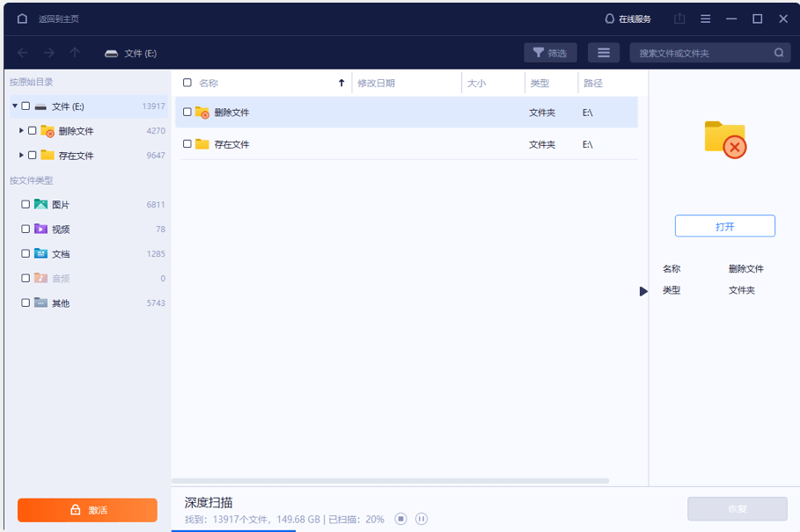Click the 返回到主页 link
800x532 pixels.
59,18
